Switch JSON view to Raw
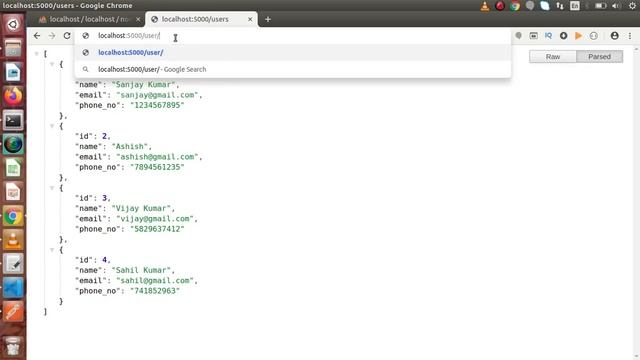 [553, 57]
